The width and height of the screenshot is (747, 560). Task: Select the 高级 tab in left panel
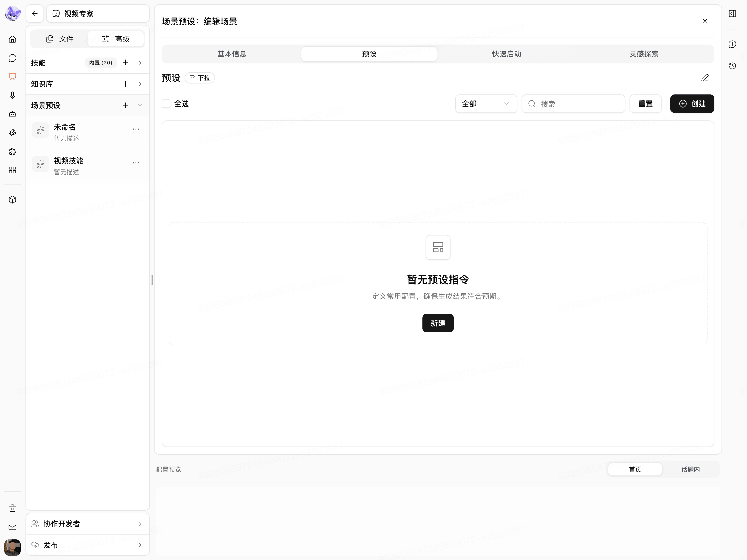[x=116, y=39]
